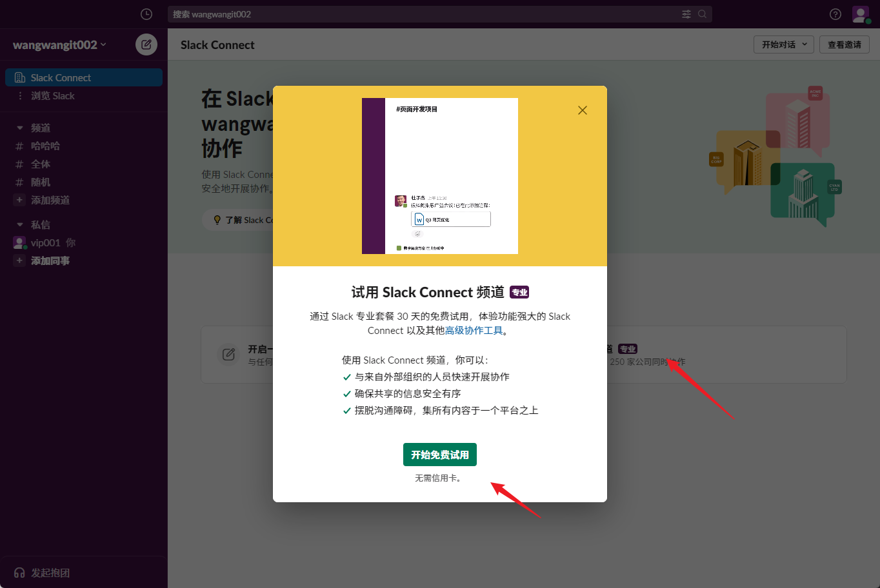Expand the 开始对话 dropdown button
Viewport: 880px width, 588px height.
[x=784, y=44]
